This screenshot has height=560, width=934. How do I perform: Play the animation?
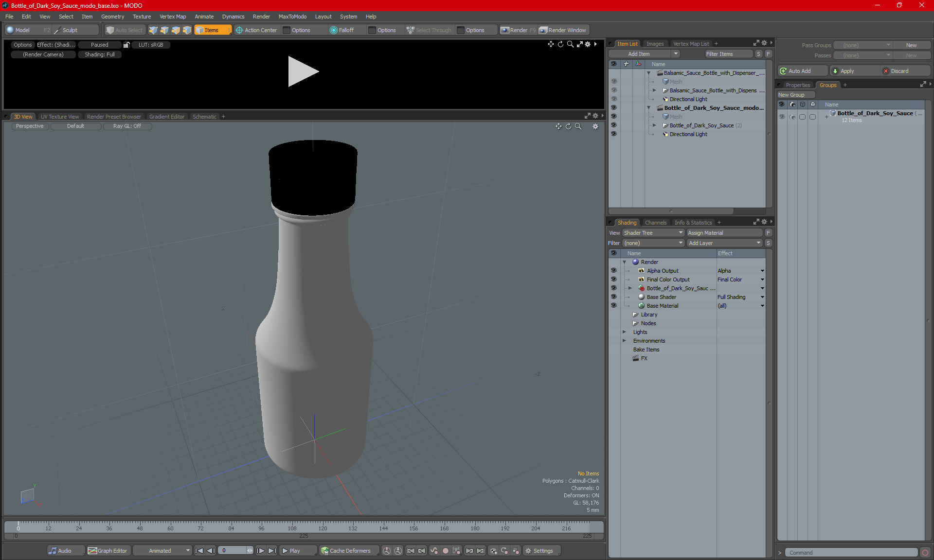click(297, 551)
